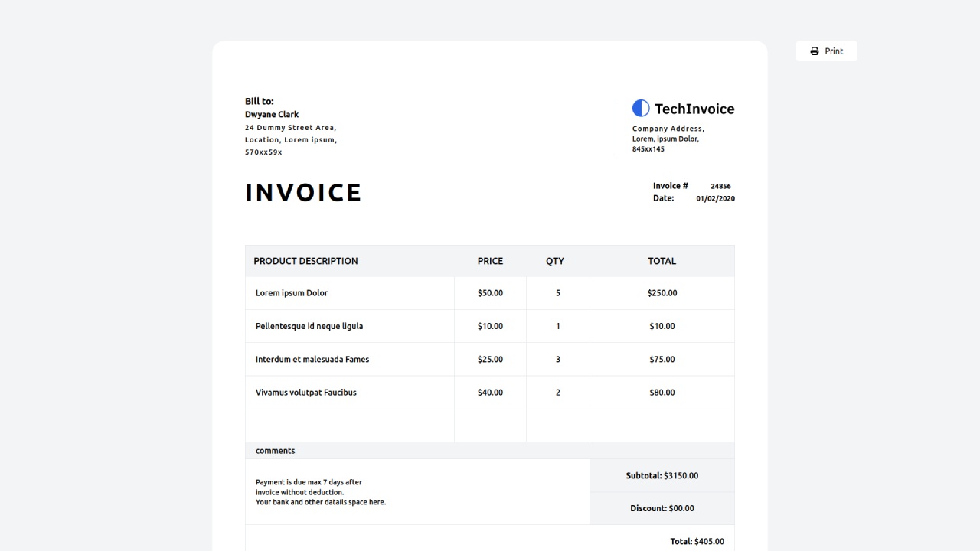Viewport: 980px width, 551px height.
Task: Click the TechInvoice half-circle logo icon
Action: (641, 108)
